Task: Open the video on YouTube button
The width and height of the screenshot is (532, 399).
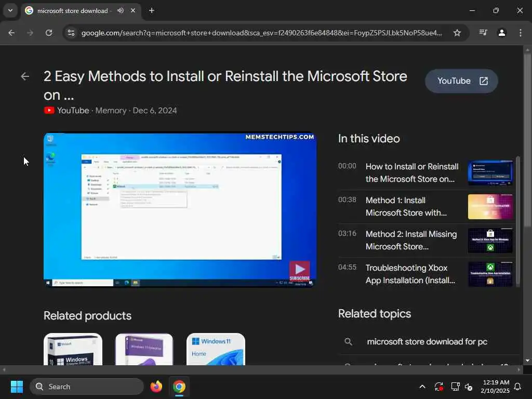Action: tap(461, 81)
